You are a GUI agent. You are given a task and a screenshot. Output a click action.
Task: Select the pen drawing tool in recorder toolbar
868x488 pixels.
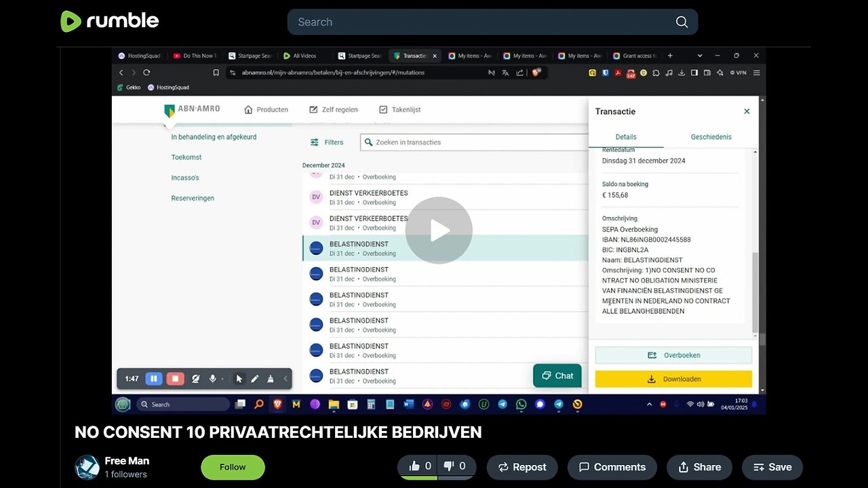point(255,379)
